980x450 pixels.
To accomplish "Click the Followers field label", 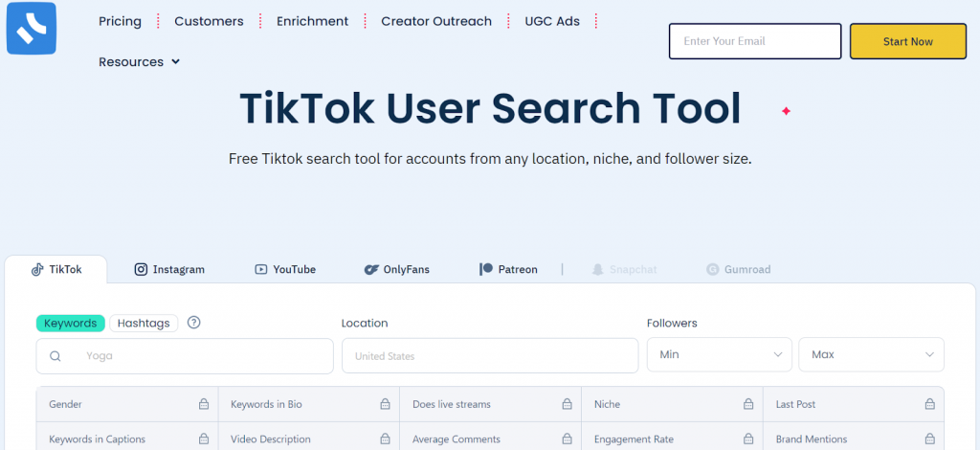I will click(672, 323).
